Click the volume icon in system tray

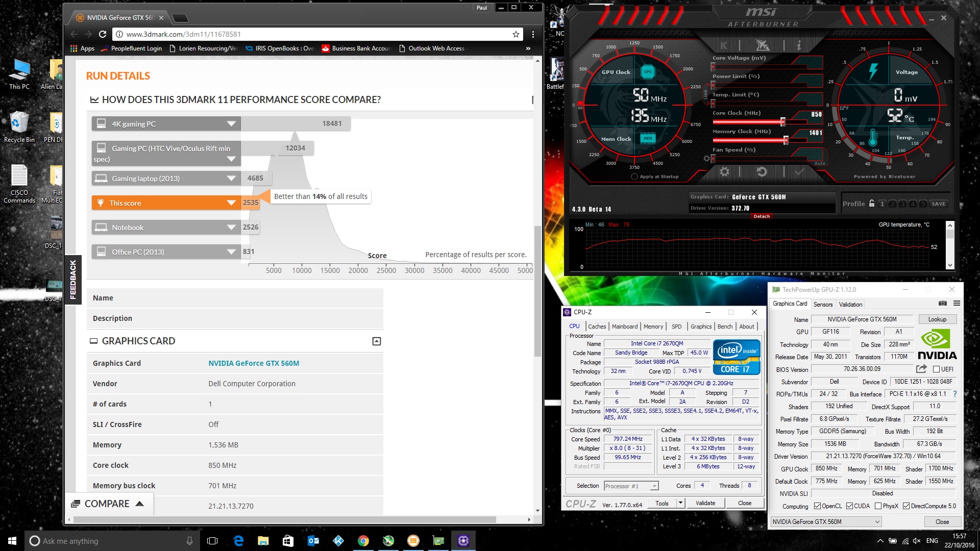(x=917, y=541)
